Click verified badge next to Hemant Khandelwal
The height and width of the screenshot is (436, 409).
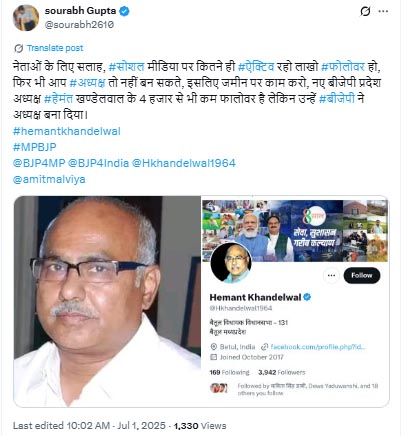(x=307, y=297)
